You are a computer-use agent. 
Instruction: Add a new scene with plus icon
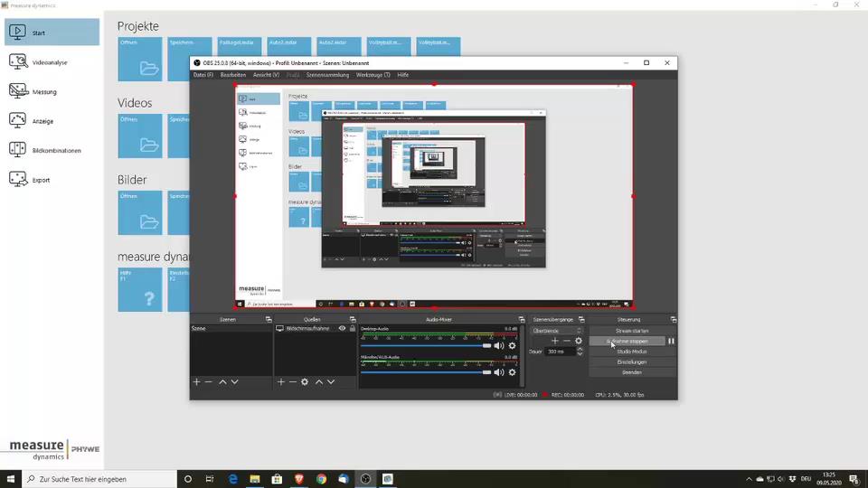tap(196, 382)
